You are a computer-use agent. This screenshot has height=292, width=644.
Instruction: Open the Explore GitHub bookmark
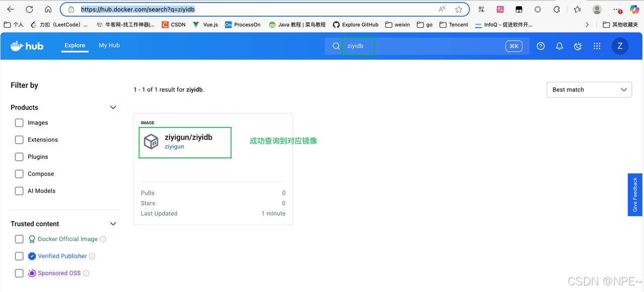tap(355, 25)
